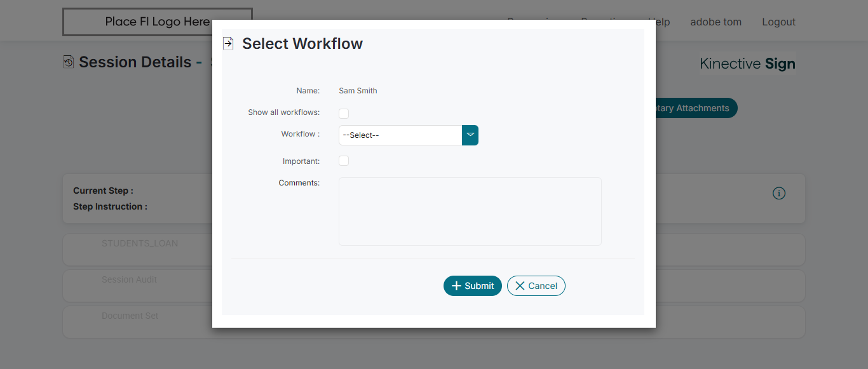
Task: Tick the Important checkbox
Action: [344, 161]
